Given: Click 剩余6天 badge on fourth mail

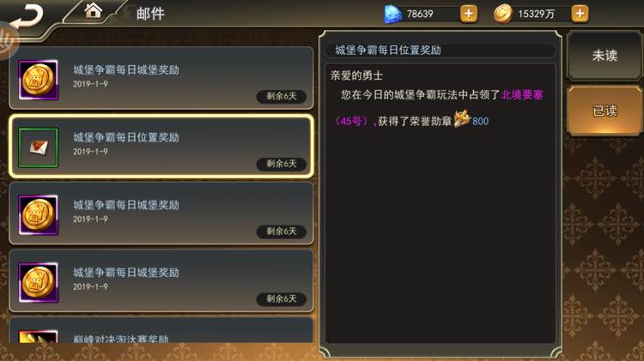Looking at the screenshot, I should tap(282, 299).
